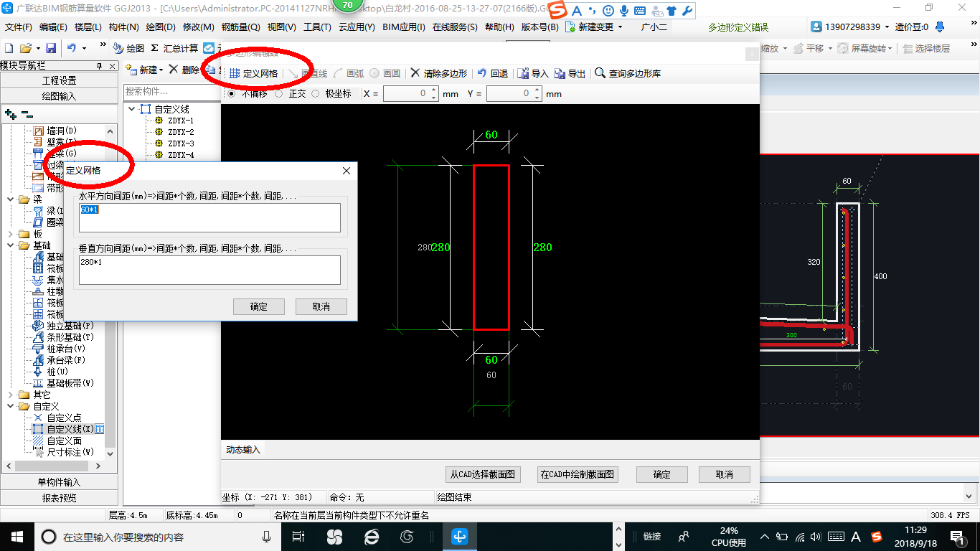The height and width of the screenshot is (551, 980).
Task: Pin the 模块导航栏 panel
Action: click(100, 65)
